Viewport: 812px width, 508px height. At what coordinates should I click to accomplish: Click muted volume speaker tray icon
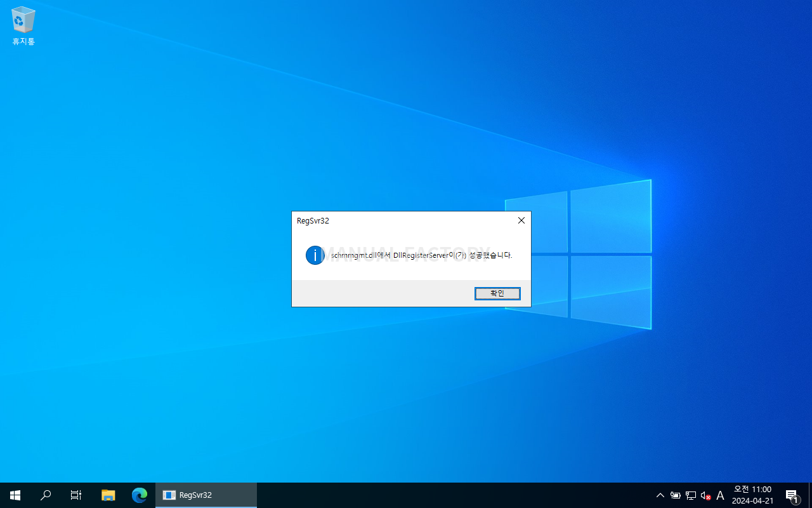point(705,495)
